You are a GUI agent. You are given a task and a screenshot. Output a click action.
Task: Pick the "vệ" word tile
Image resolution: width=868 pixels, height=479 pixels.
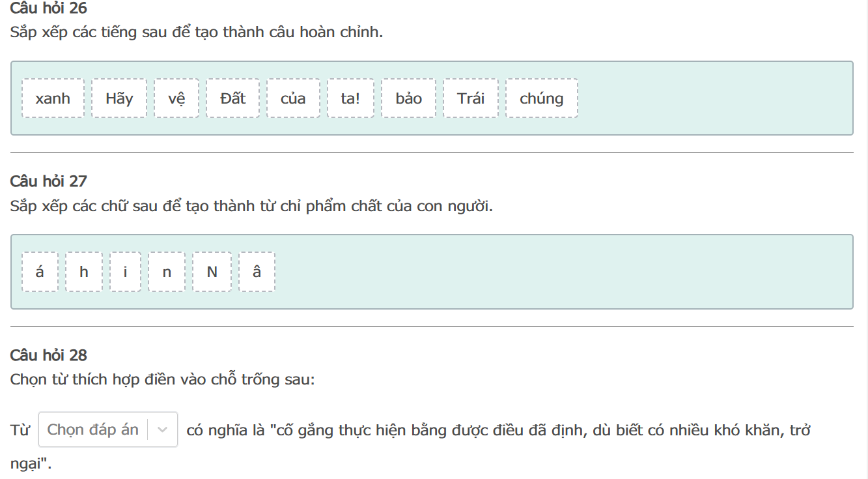point(176,98)
